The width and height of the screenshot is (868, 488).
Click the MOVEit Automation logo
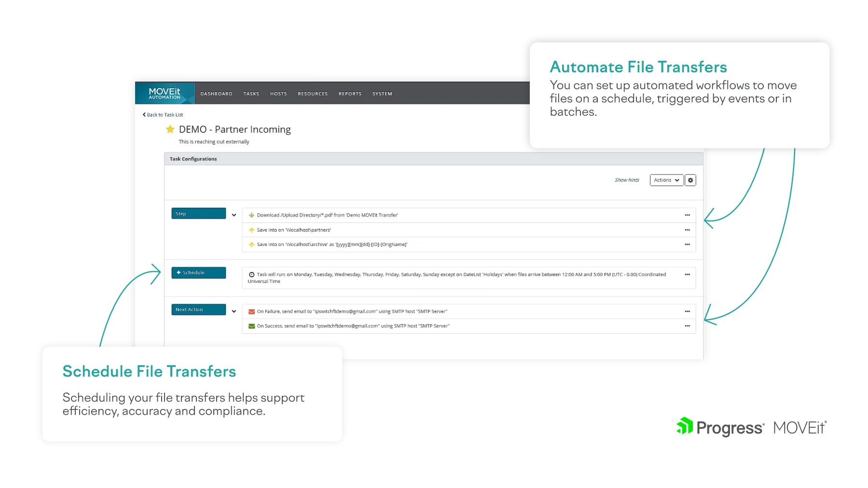(x=165, y=94)
